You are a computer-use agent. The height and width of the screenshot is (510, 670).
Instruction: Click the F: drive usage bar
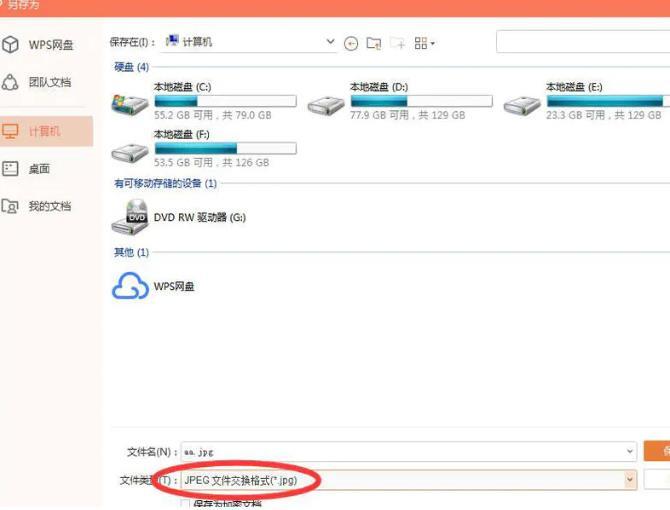[x=225, y=149]
